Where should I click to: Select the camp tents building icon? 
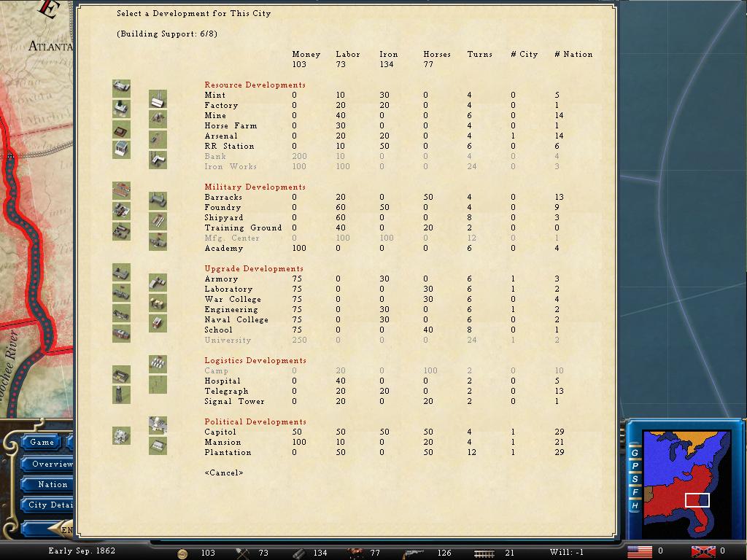pos(158,363)
